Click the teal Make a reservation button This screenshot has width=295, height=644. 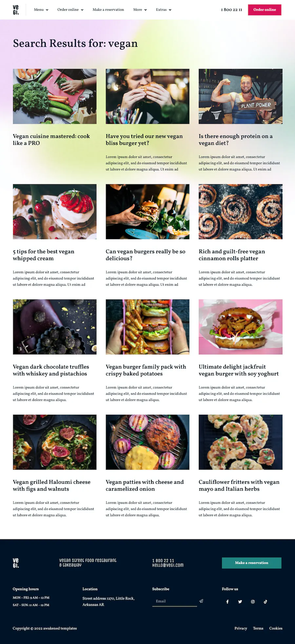click(251, 563)
